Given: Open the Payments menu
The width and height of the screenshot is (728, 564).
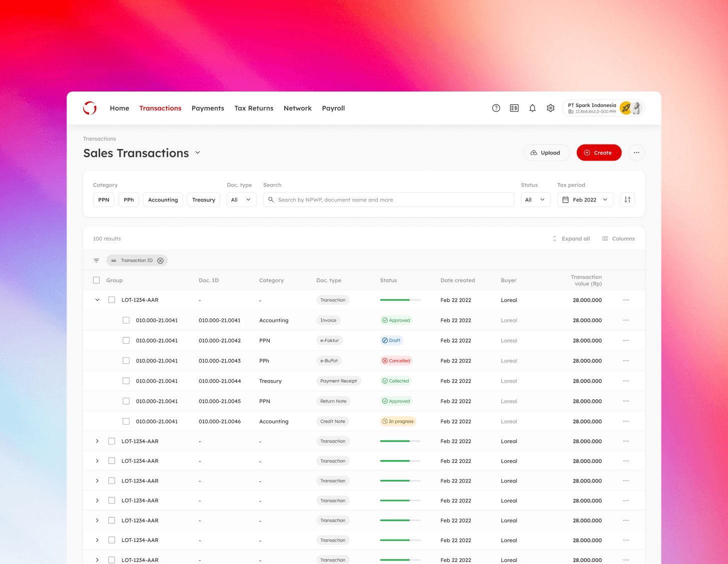Looking at the screenshot, I should click(x=208, y=108).
